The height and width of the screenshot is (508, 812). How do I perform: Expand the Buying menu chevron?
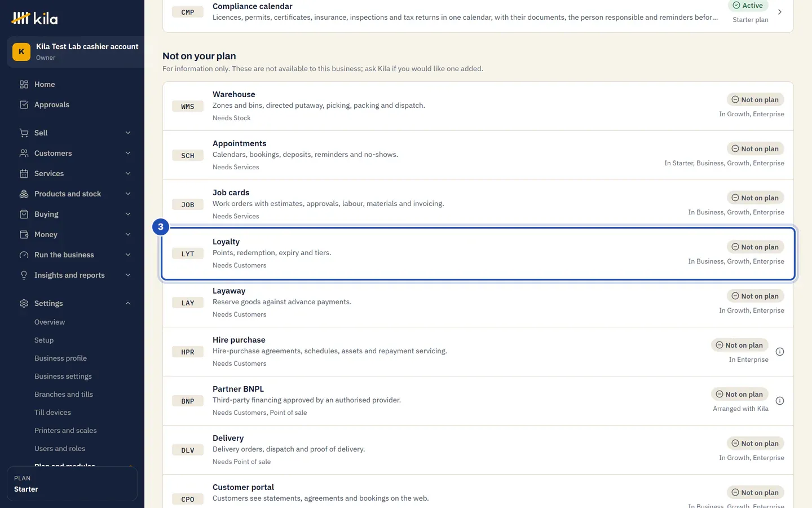(128, 214)
